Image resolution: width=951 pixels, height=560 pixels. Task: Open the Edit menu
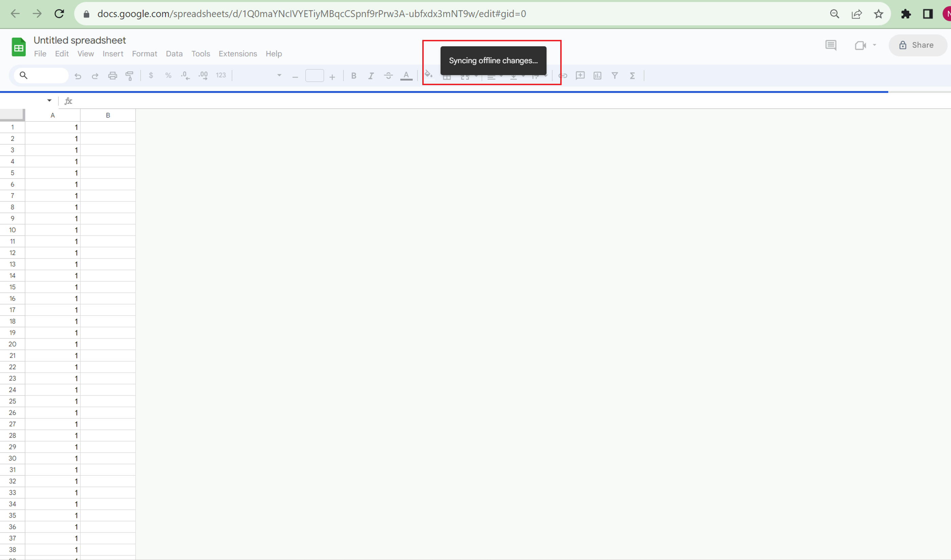tap(62, 54)
